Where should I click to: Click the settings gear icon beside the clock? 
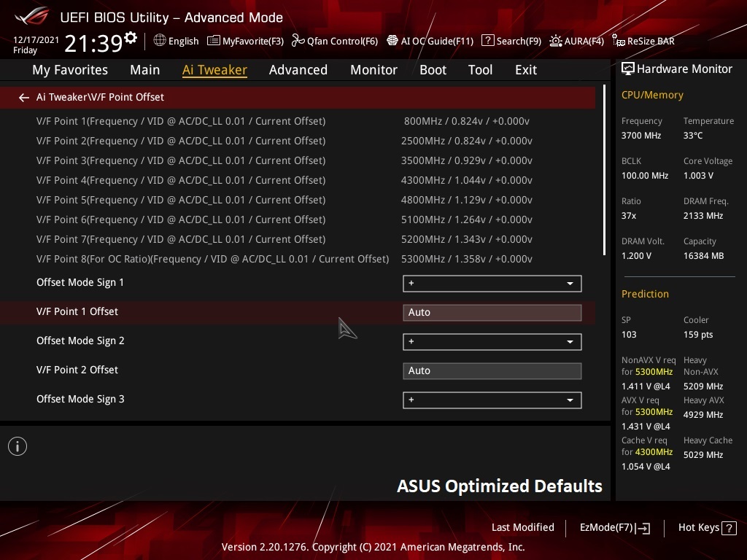[x=131, y=38]
